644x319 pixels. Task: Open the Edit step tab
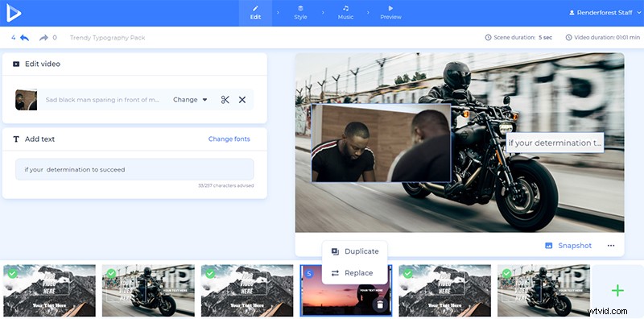(255, 13)
